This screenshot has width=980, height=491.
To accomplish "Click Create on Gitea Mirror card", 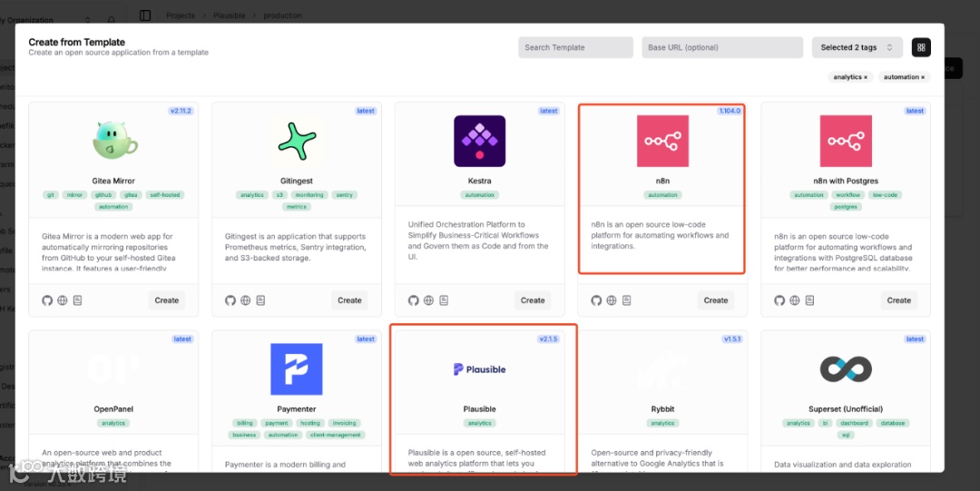I will 167,300.
